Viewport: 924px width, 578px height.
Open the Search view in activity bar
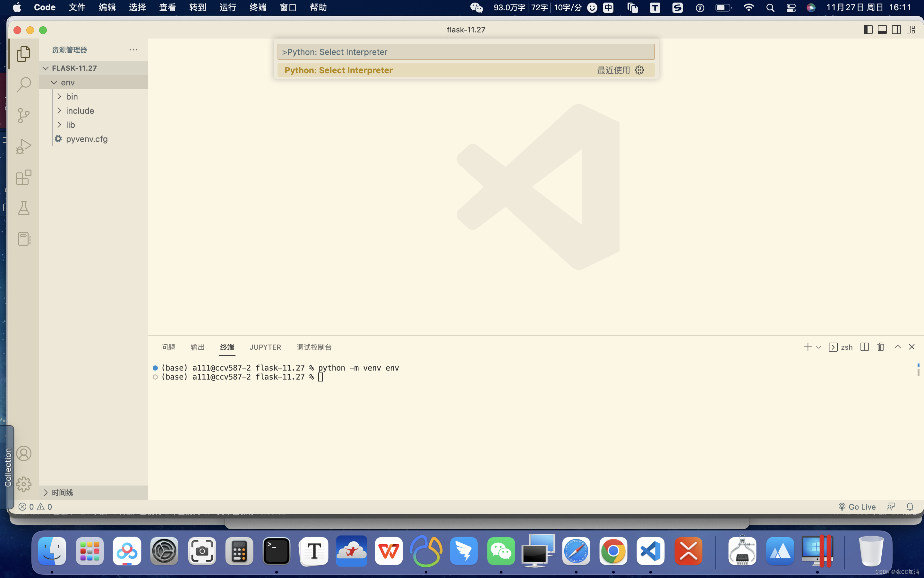click(24, 84)
